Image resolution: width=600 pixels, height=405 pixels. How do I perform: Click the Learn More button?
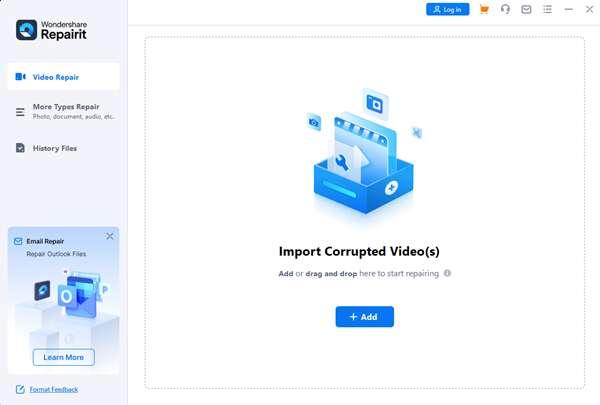tap(64, 357)
